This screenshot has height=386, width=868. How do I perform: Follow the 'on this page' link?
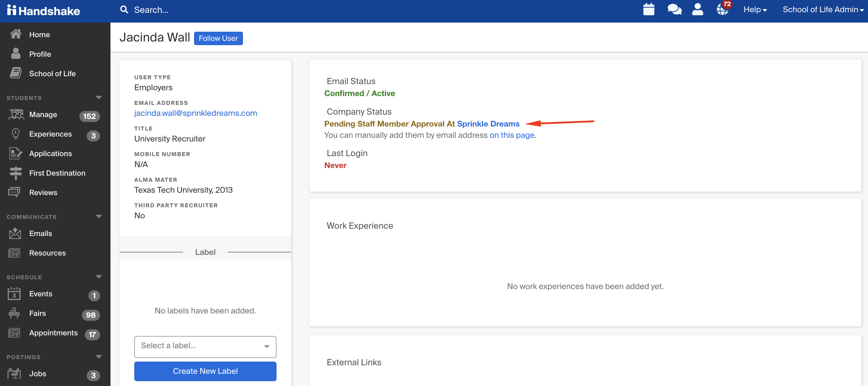pos(513,135)
